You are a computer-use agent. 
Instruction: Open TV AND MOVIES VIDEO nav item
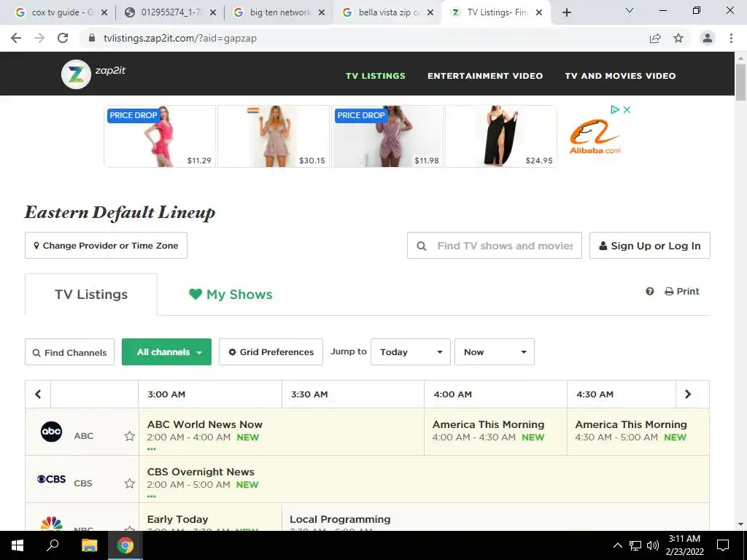(x=620, y=76)
